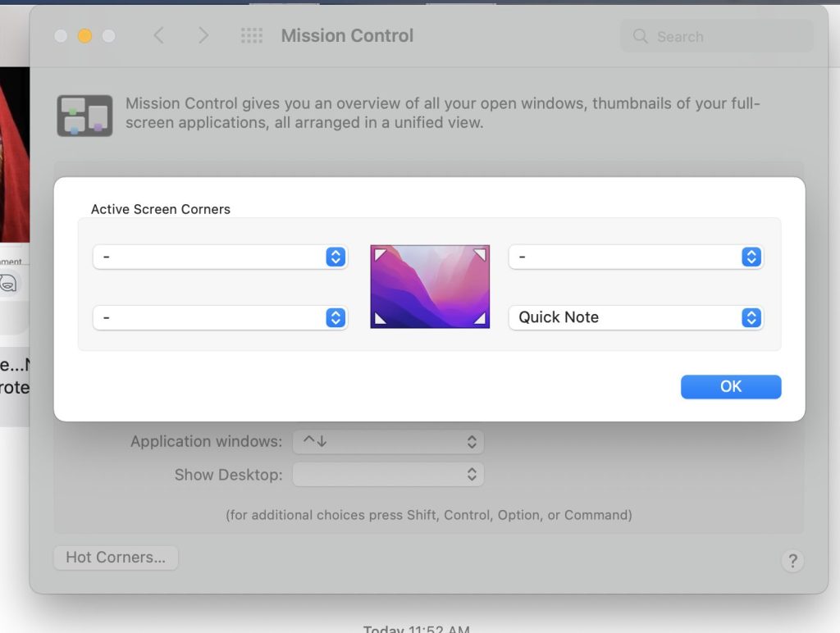Show all preferences via the grid icon
The height and width of the screenshot is (633, 840).
(x=251, y=36)
